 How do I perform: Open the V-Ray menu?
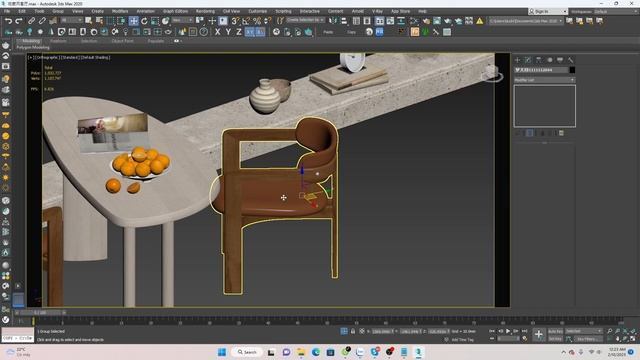(x=377, y=11)
